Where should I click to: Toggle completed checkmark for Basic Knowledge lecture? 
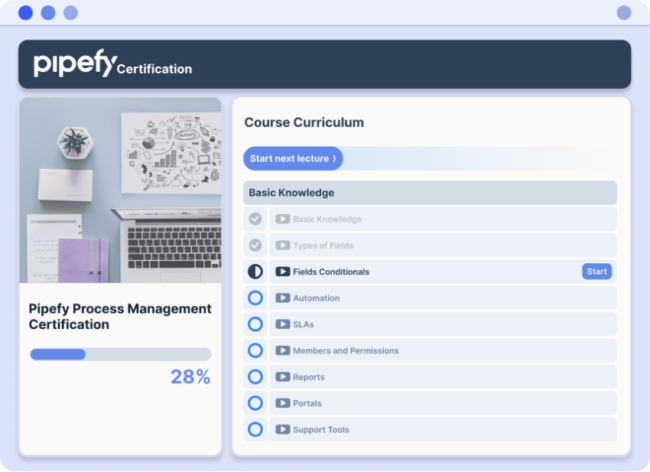tap(255, 219)
